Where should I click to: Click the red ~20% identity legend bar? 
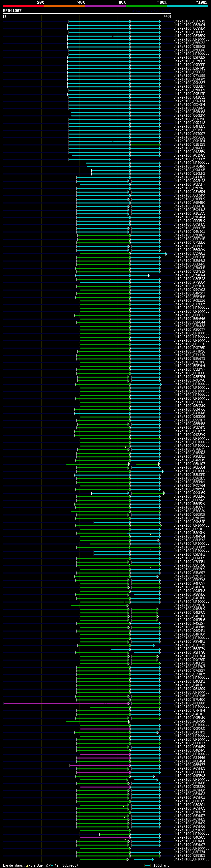point(24,6)
